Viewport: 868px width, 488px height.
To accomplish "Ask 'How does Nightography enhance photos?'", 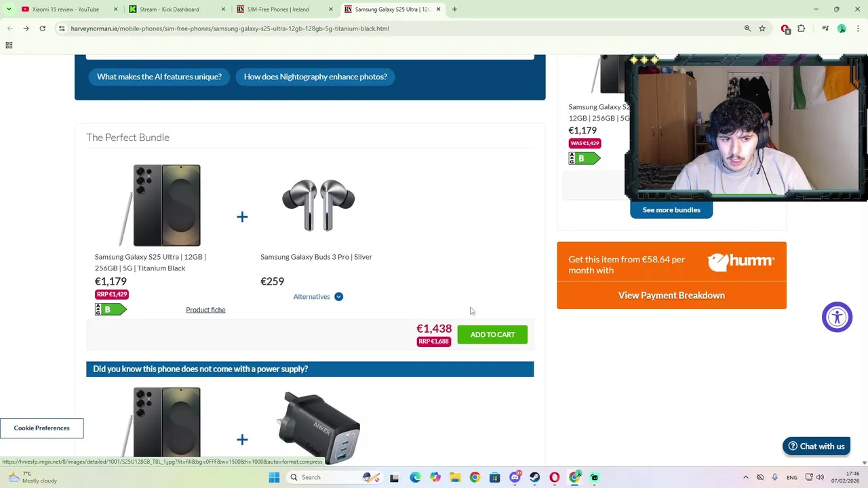I will 315,77.
